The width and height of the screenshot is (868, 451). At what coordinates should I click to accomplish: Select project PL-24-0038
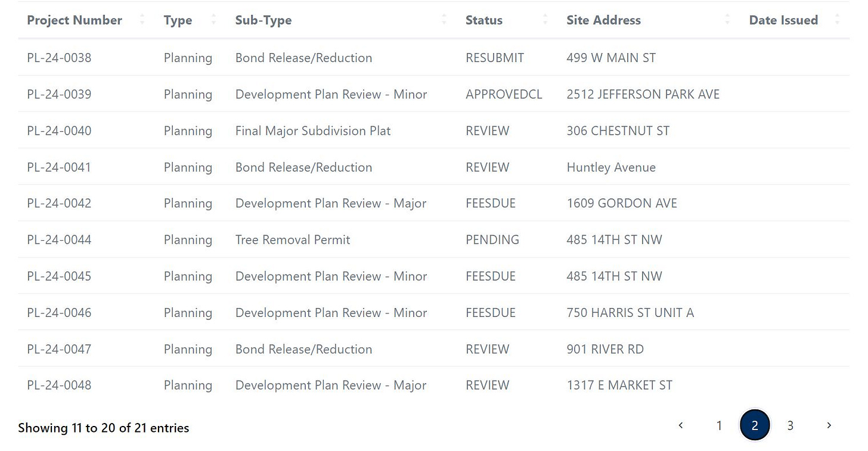(x=59, y=58)
